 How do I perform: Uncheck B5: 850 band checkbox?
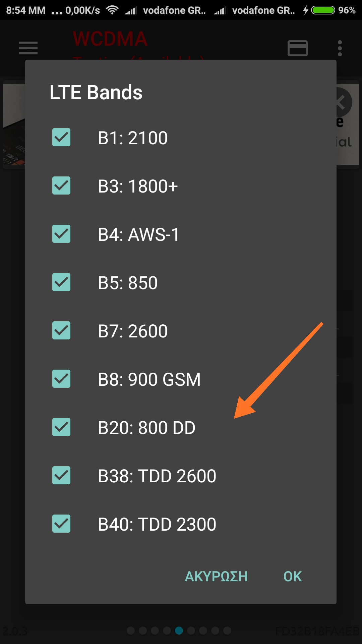point(61,282)
